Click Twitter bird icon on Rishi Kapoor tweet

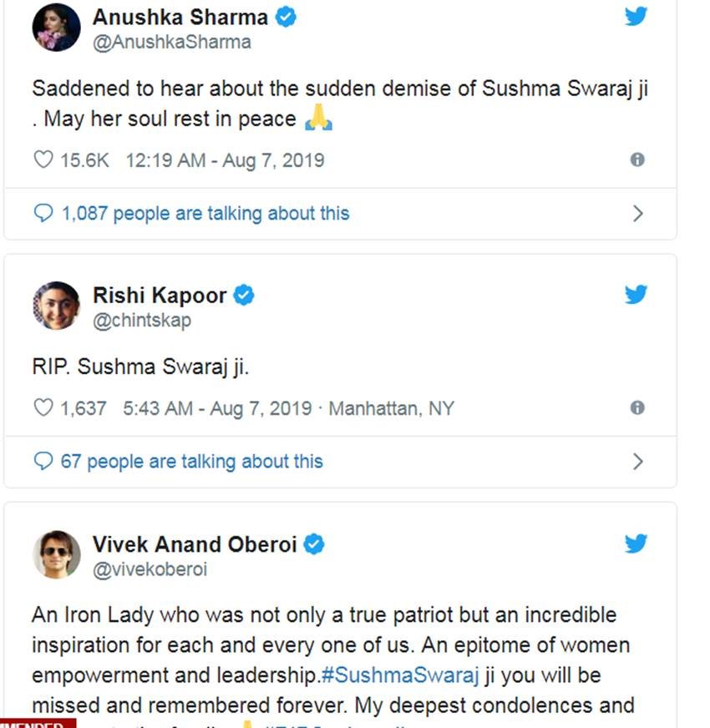(x=636, y=295)
